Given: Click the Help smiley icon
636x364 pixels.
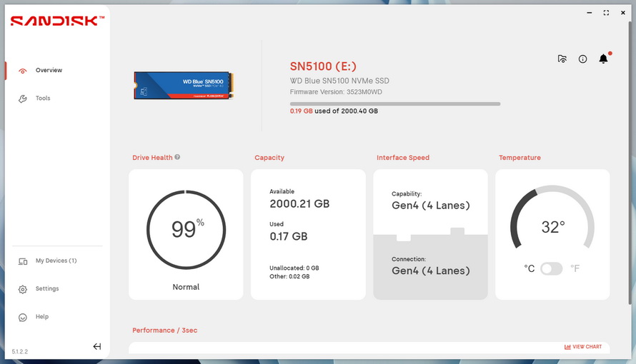Looking at the screenshot, I should [x=23, y=317].
